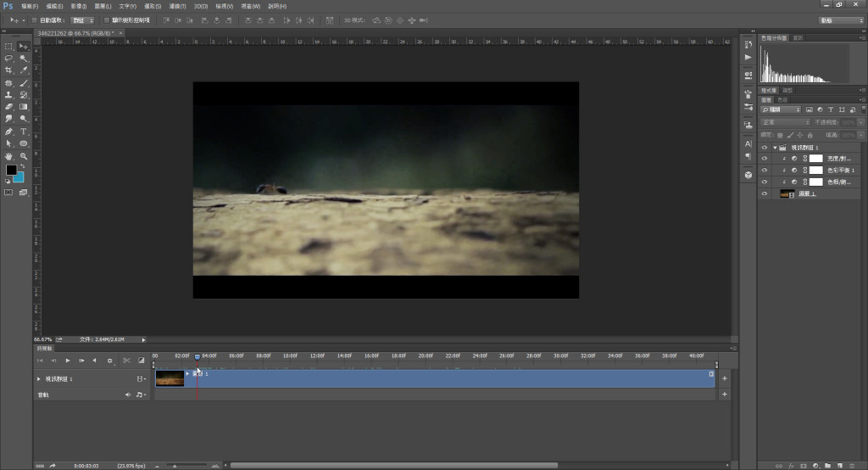Collapse the 視訊群組 1 layer group
The height and width of the screenshot is (470, 868).
774,147
